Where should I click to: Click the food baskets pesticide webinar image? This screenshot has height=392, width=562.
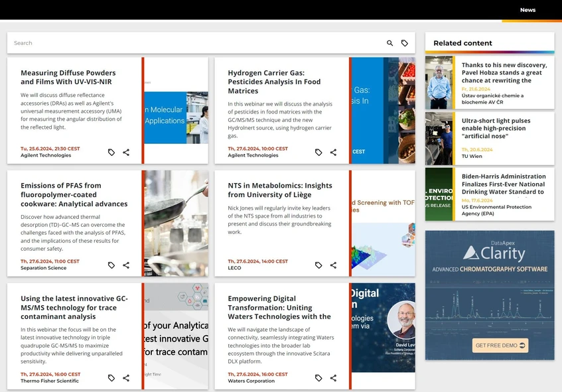point(383,110)
